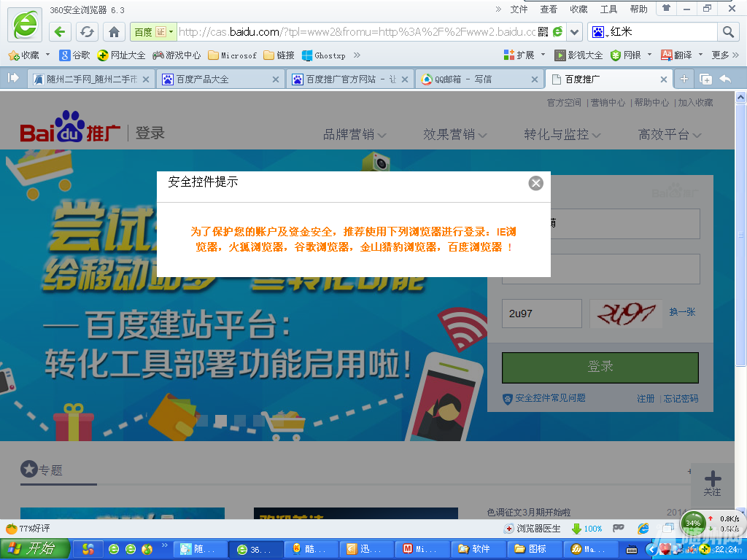Screen dimensions: 747x560
Task: Click the captcha input field with 2u97
Action: pos(542,314)
